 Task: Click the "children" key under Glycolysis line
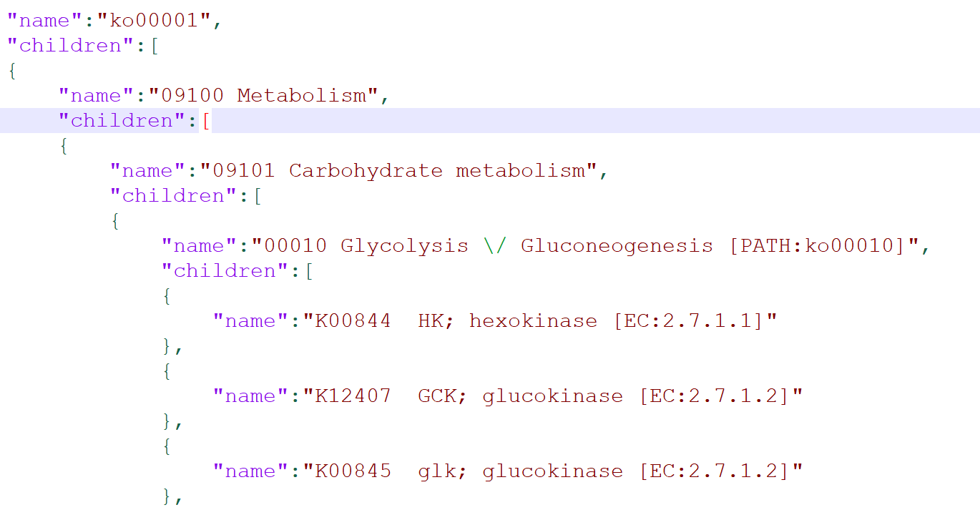tap(225, 270)
